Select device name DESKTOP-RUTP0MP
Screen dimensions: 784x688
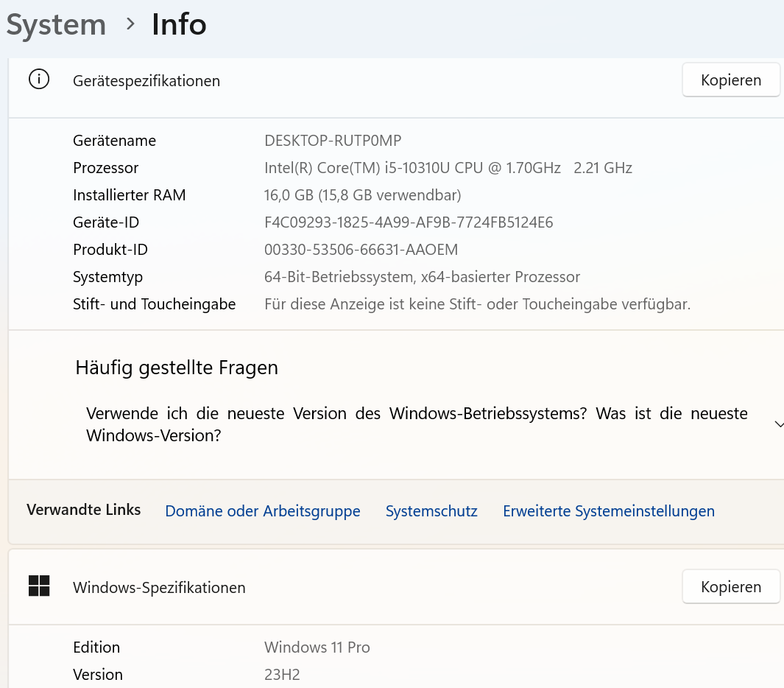(x=333, y=141)
